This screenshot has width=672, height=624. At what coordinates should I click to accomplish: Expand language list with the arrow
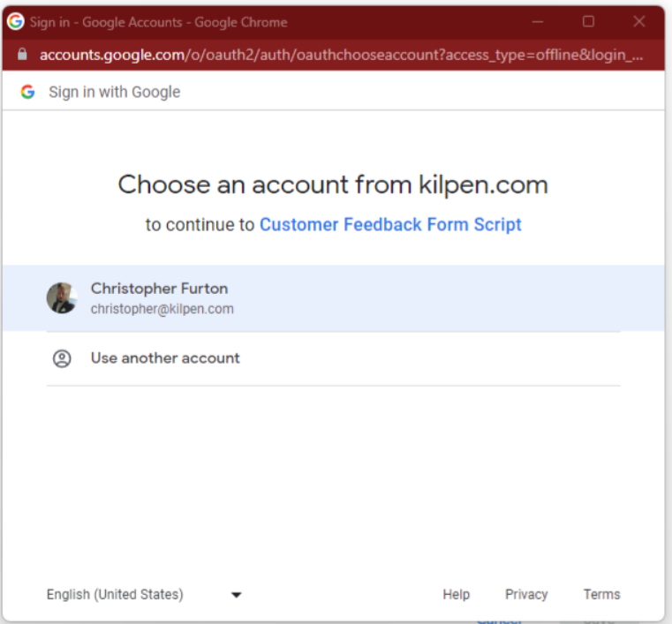coord(236,595)
